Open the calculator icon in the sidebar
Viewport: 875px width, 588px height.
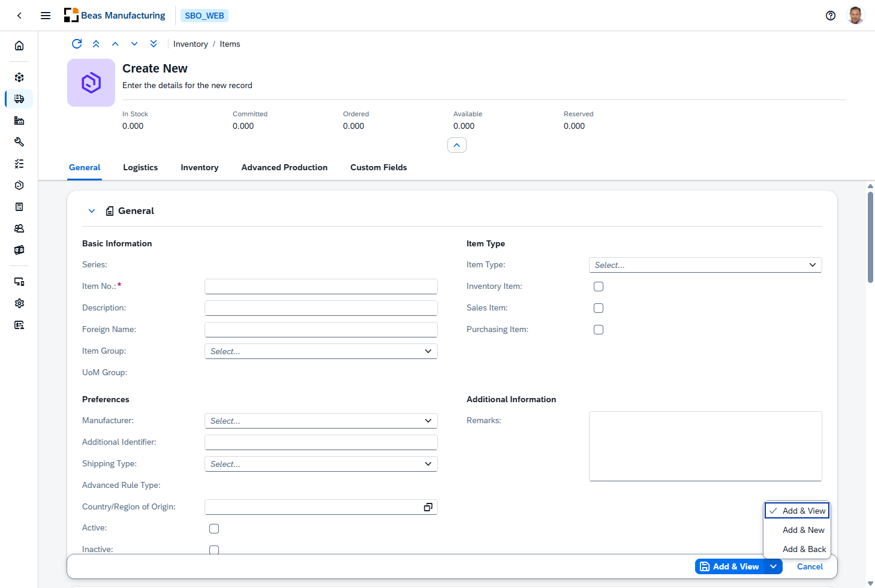click(x=19, y=207)
